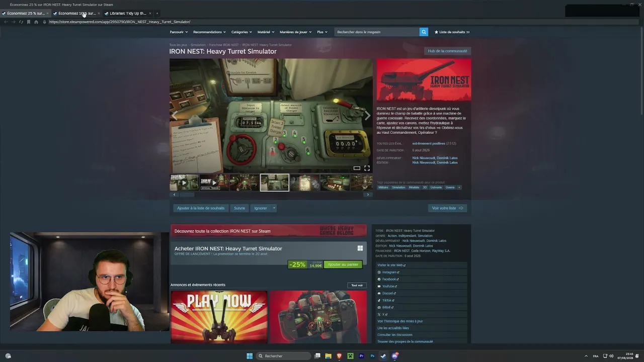Open the Plus dropdown menu
The image size is (644, 362).
click(x=322, y=32)
